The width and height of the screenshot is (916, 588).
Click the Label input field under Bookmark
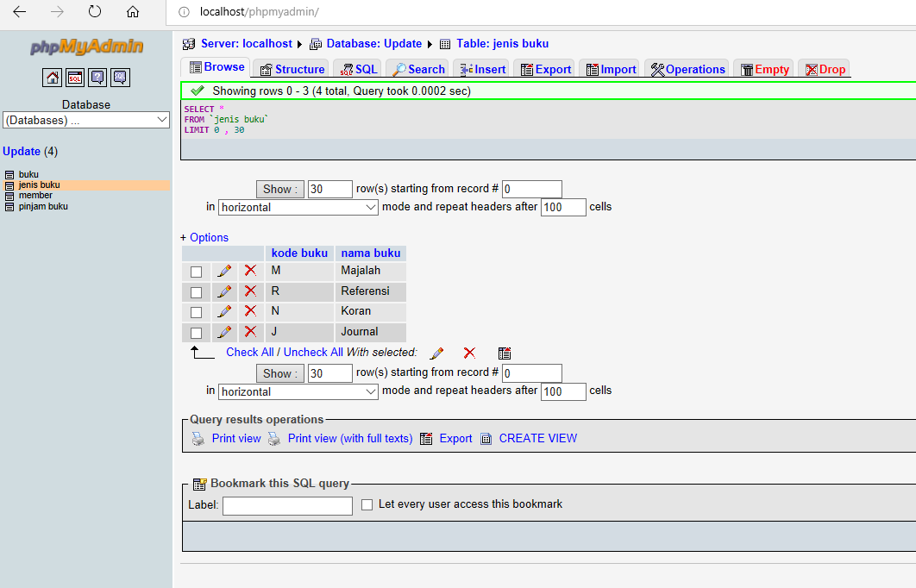(x=286, y=505)
